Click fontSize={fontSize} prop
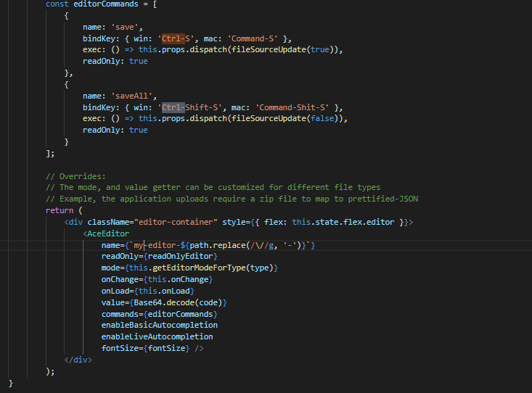 point(145,348)
